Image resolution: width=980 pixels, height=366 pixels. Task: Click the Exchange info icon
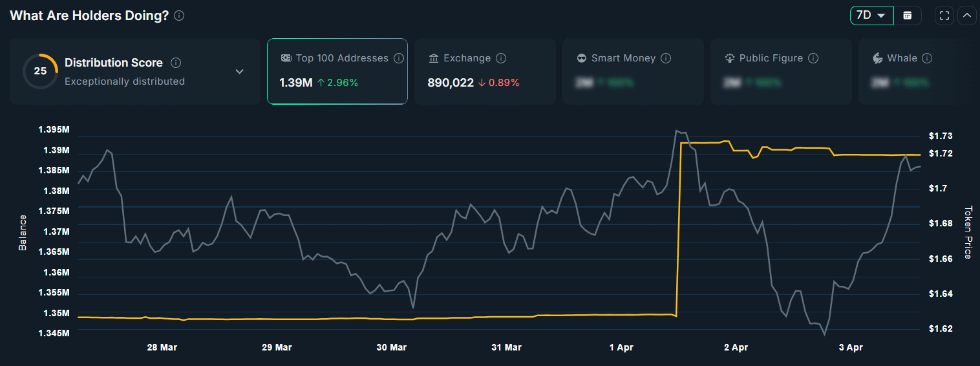(501, 58)
